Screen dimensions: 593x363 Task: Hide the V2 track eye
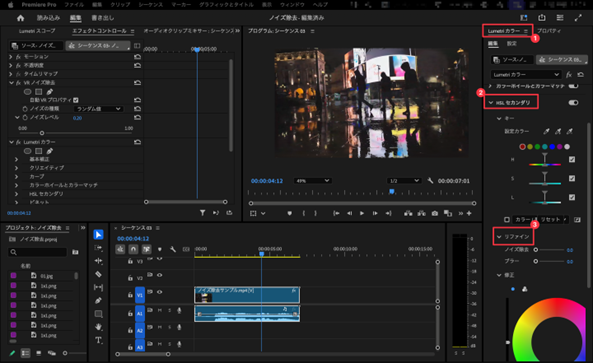click(x=160, y=275)
